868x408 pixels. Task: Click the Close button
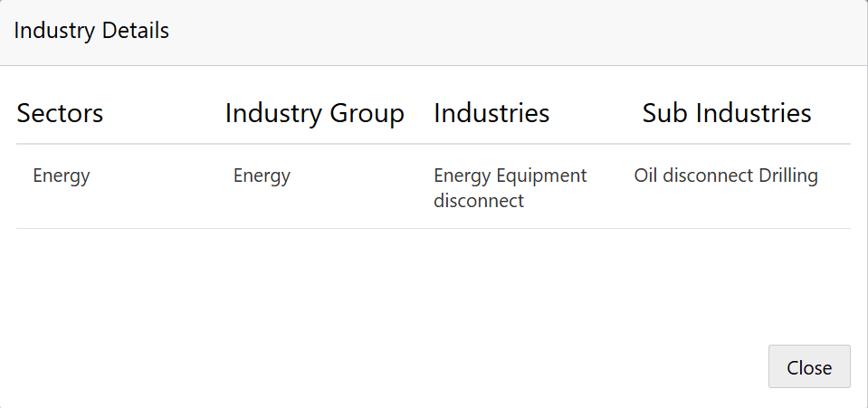[808, 367]
